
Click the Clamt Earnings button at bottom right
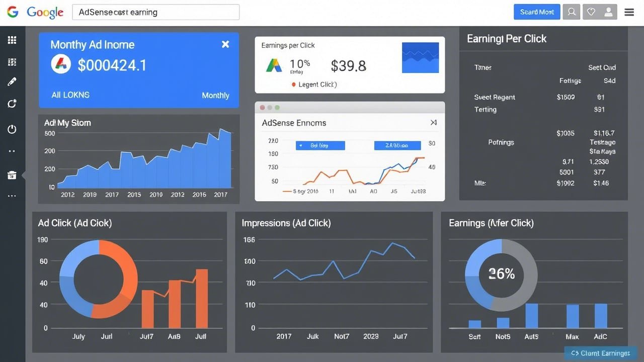tap(601, 353)
